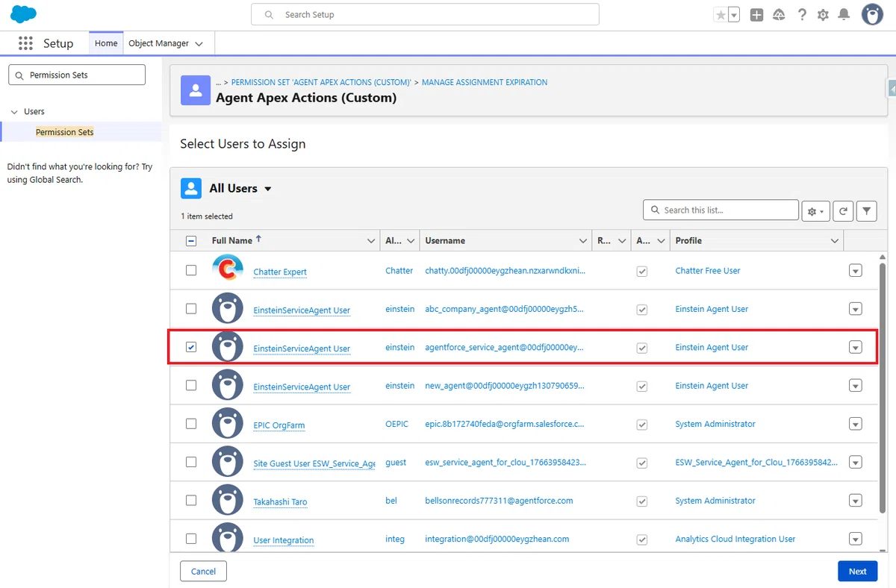The width and height of the screenshot is (896, 588).
Task: Open the Notifications bell
Action: [844, 15]
